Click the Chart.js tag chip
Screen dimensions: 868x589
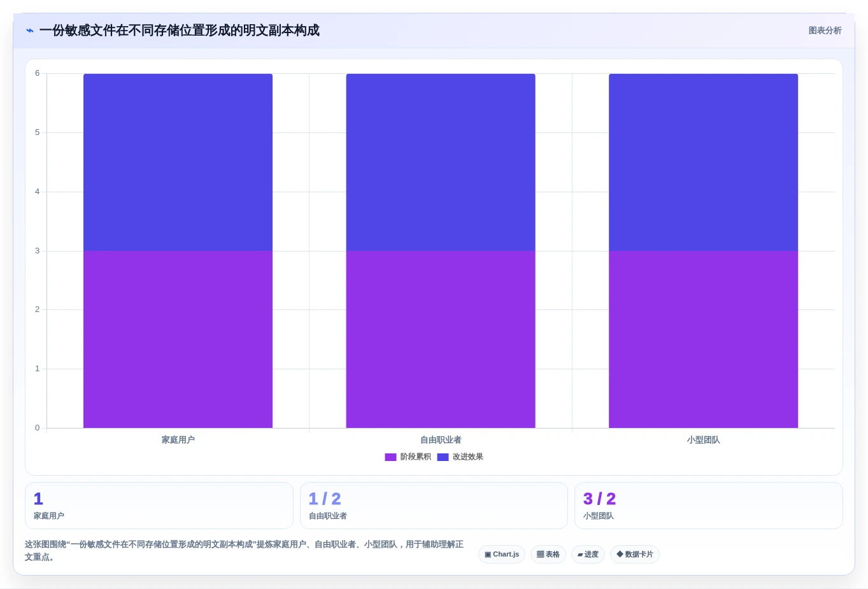tap(502, 555)
